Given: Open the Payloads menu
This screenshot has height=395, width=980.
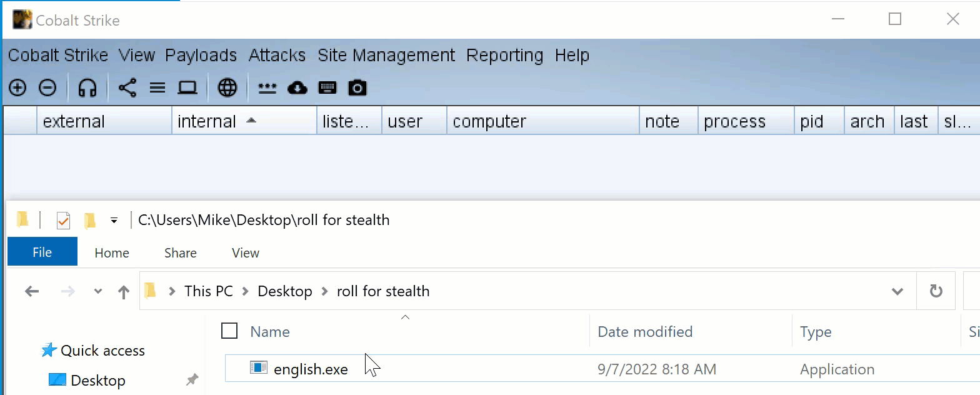Looking at the screenshot, I should 201,56.
